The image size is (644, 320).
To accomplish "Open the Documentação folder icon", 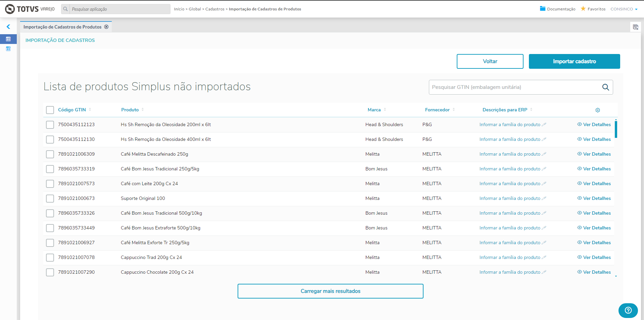I will [543, 9].
